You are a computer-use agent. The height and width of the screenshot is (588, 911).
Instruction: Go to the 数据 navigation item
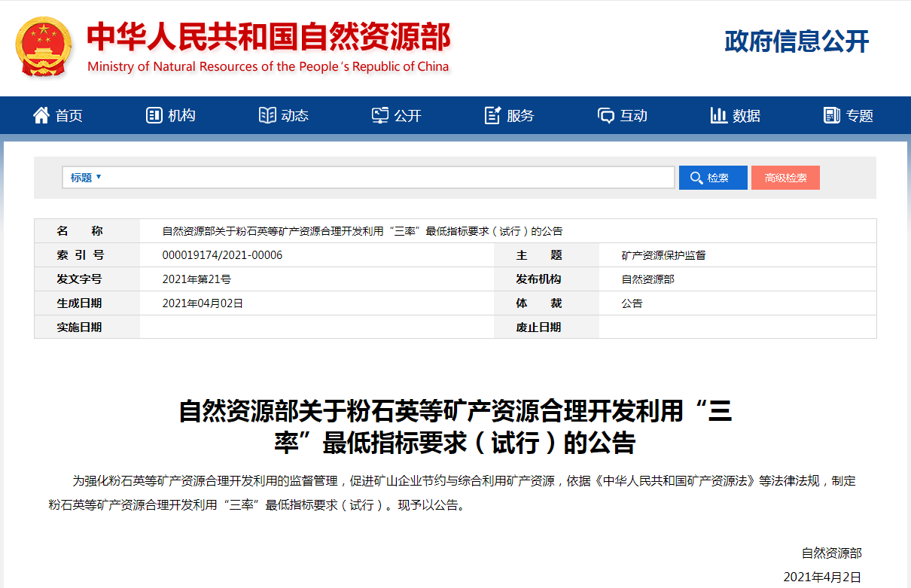pyautogui.click(x=746, y=116)
